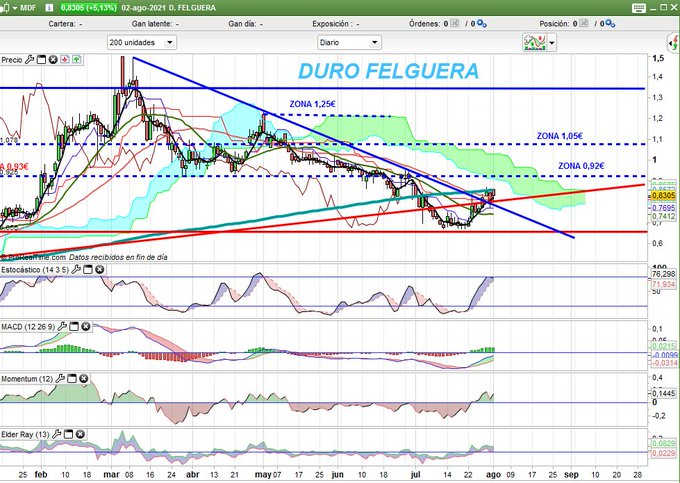This screenshot has width=680, height=483.
Task: Maximize the Precio panel window icon
Action: click(x=41, y=60)
